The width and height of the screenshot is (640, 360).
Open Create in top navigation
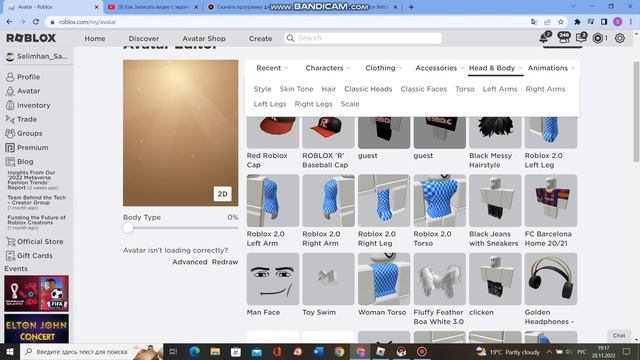[260, 38]
